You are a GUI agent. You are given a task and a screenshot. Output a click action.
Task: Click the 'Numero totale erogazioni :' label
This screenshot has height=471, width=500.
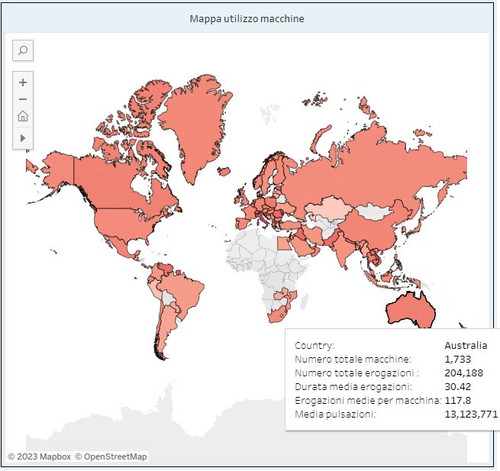pyautogui.click(x=357, y=373)
